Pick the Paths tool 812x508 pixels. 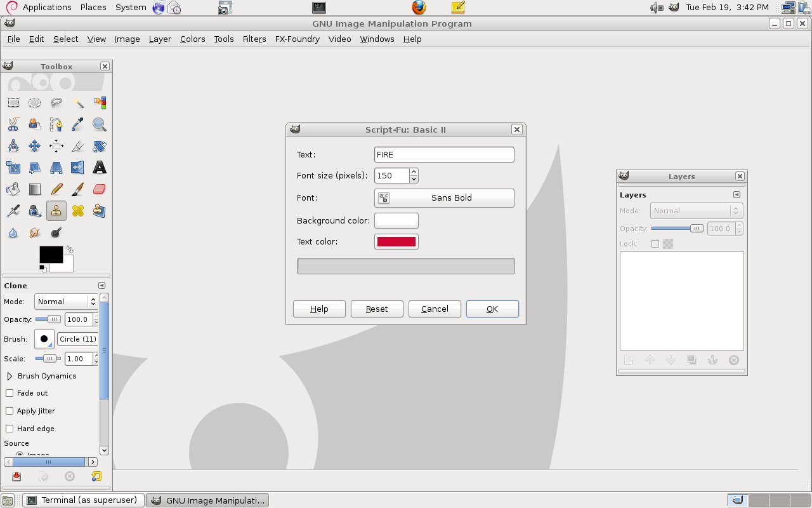tap(56, 124)
